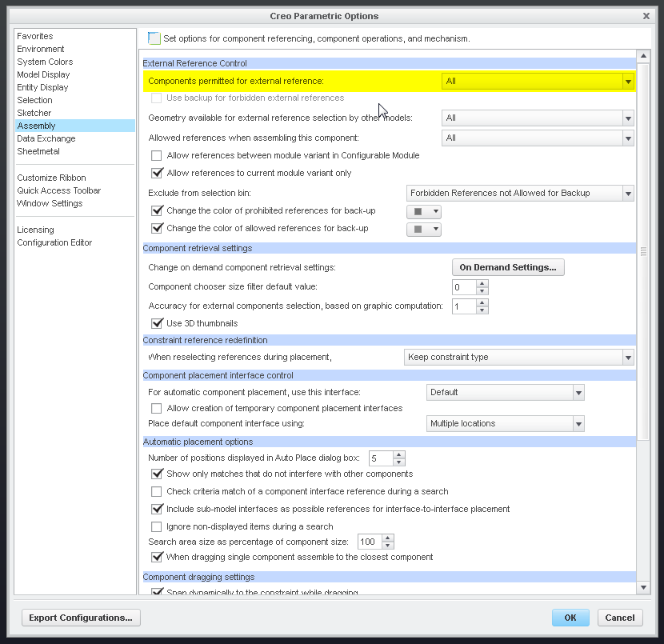Image resolution: width=664 pixels, height=644 pixels.
Task: Click the search area size field showing 100
Action: pos(370,542)
